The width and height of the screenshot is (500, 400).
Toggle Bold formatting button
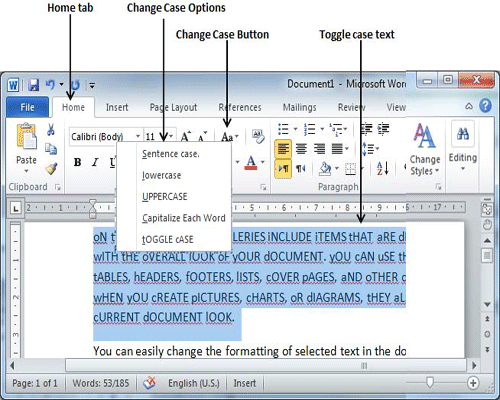click(77, 162)
